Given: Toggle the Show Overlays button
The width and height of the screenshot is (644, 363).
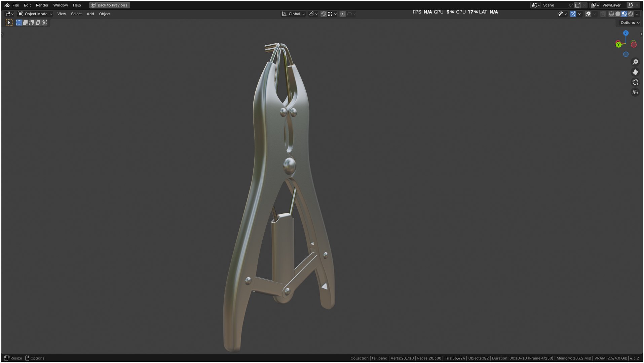Looking at the screenshot, I should (588, 14).
